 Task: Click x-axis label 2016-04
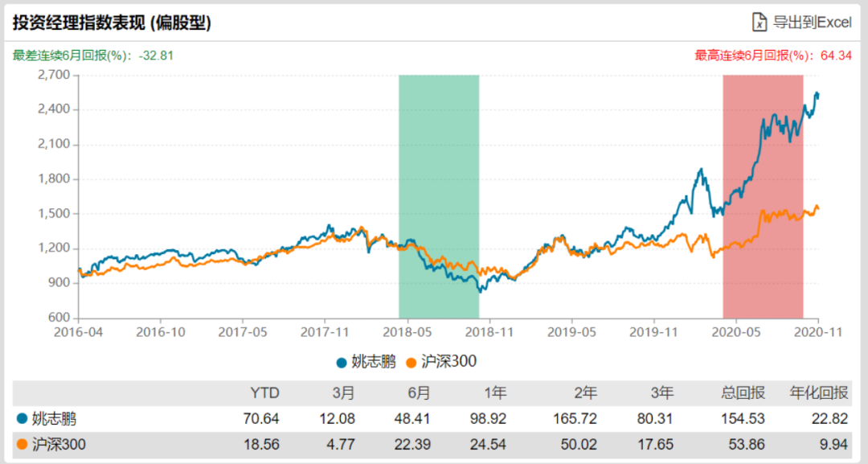point(78,332)
